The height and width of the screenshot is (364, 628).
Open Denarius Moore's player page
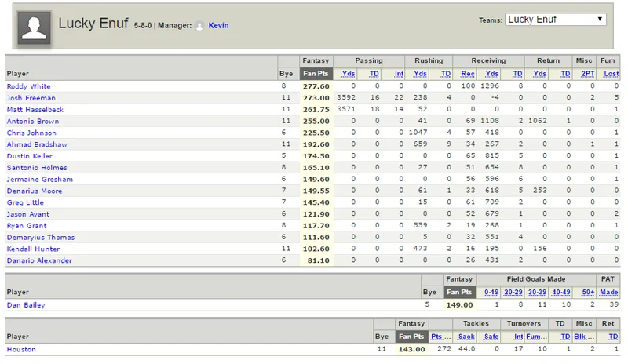tap(35, 191)
